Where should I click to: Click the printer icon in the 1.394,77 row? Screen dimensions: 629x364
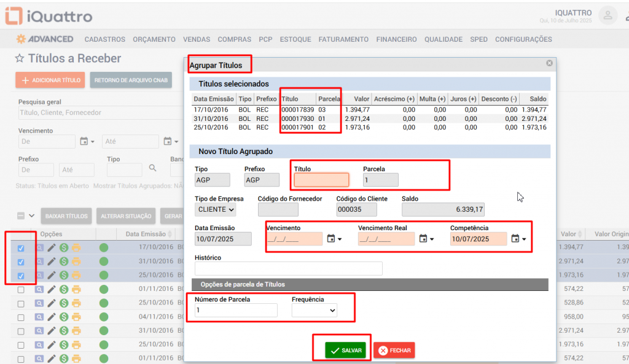coord(76,248)
